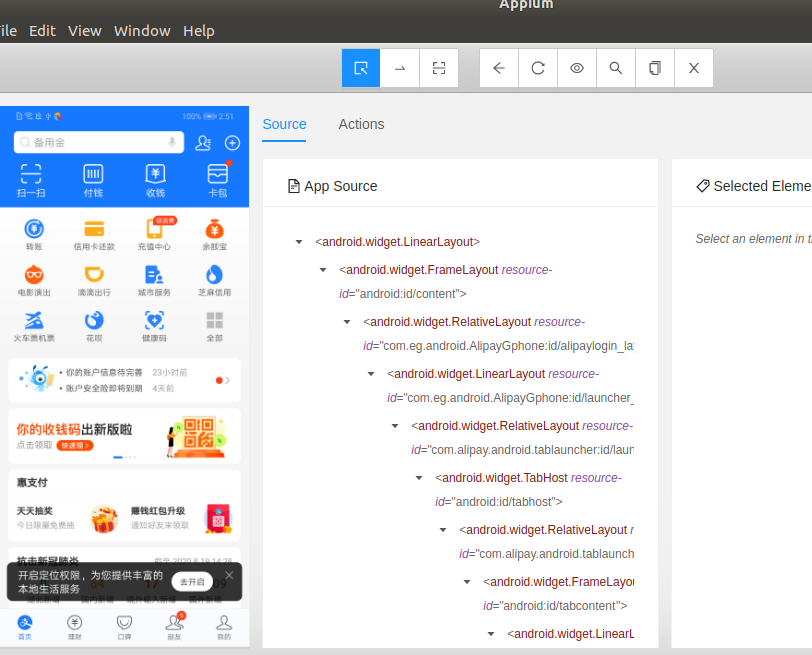This screenshot has width=812, height=655.
Task: Click 口碑 tab in phone bottom bar
Action: (x=124, y=627)
